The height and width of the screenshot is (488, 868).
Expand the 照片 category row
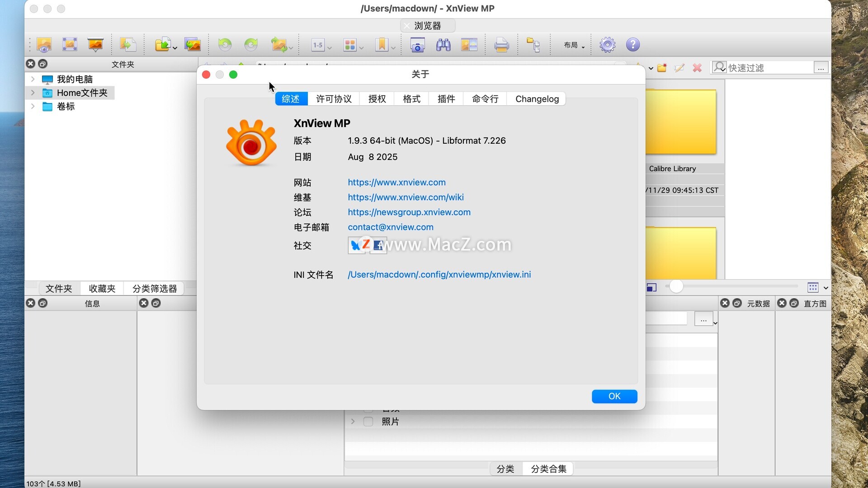[x=353, y=422]
